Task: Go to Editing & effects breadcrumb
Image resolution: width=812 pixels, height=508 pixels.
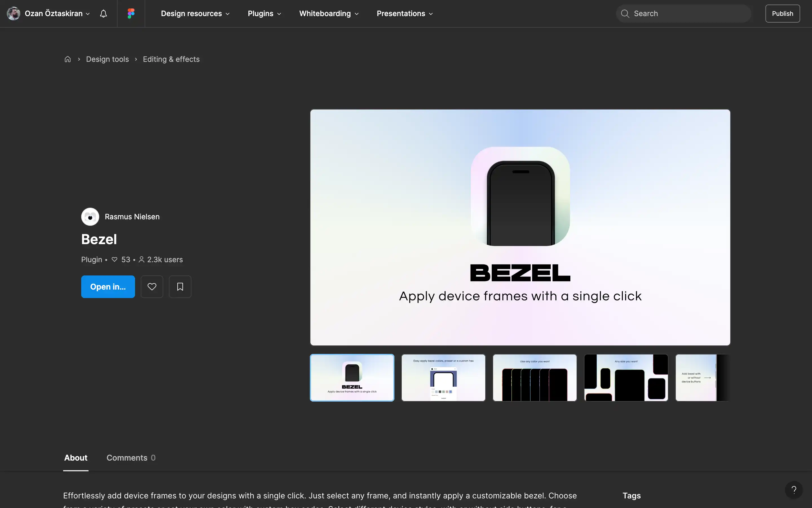Action: pyautogui.click(x=171, y=59)
